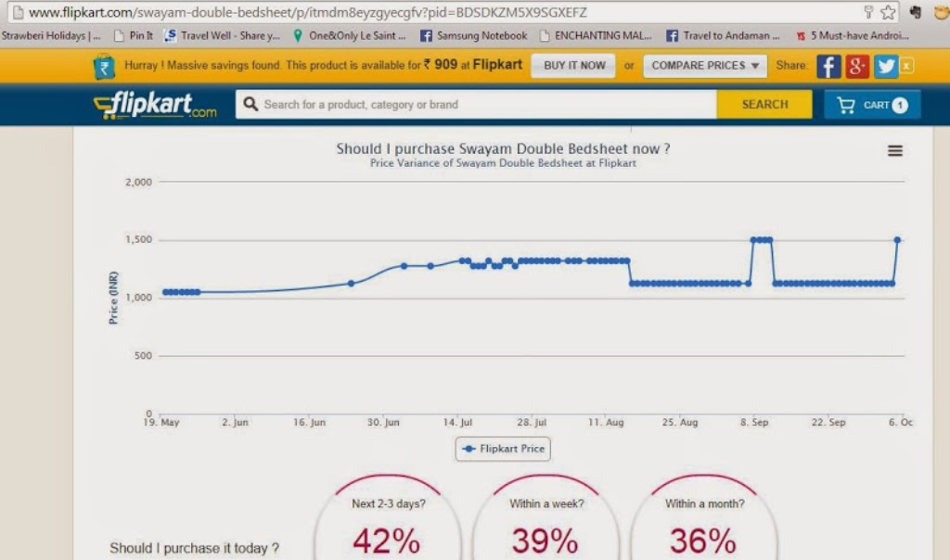This screenshot has width=950, height=560.
Task: Focus the product search input field
Action: click(x=476, y=104)
